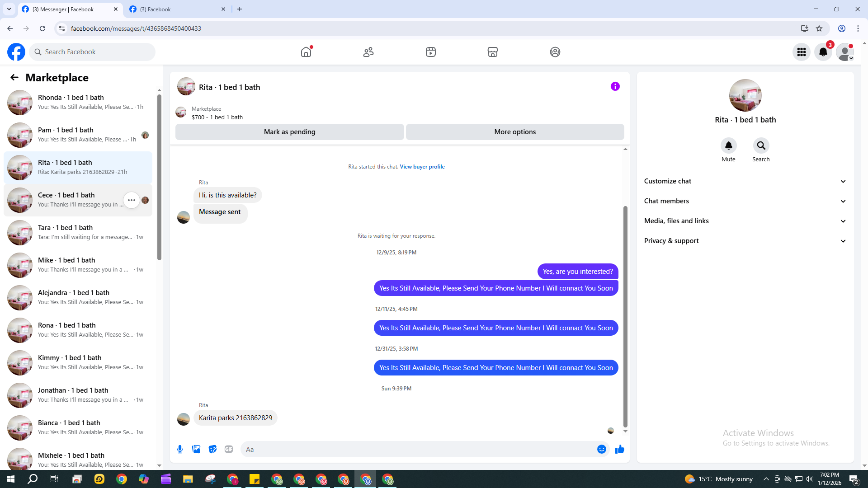Switch to the second Facebook browser tab

176,9
